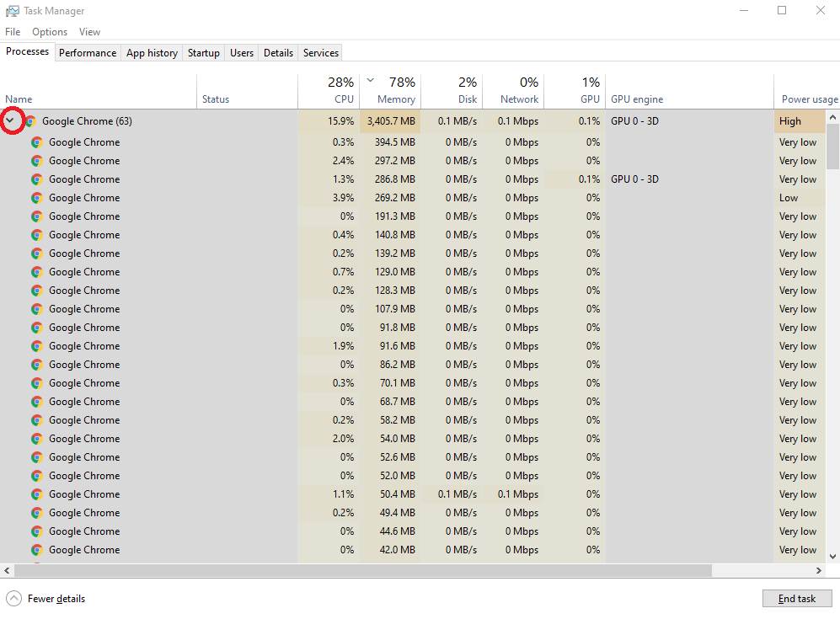This screenshot has width=840, height=619.
Task: Click Chrome icon of the 394.5 MB process
Action: point(36,142)
